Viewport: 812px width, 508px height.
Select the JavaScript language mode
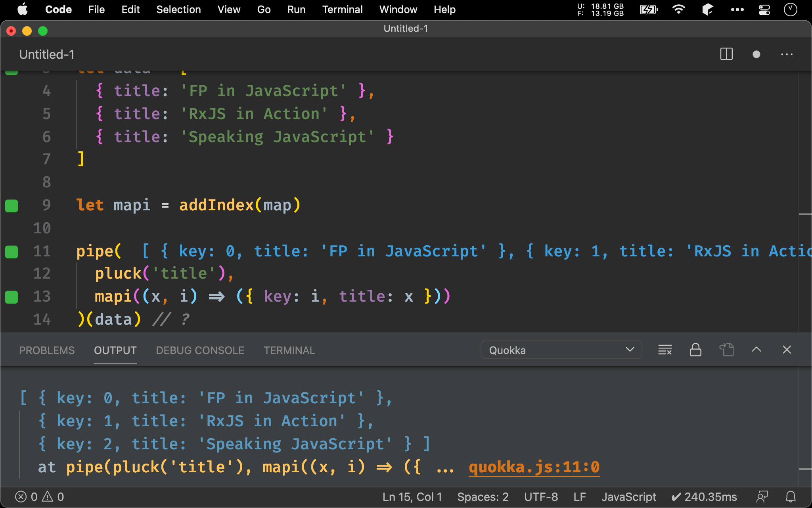coord(628,496)
